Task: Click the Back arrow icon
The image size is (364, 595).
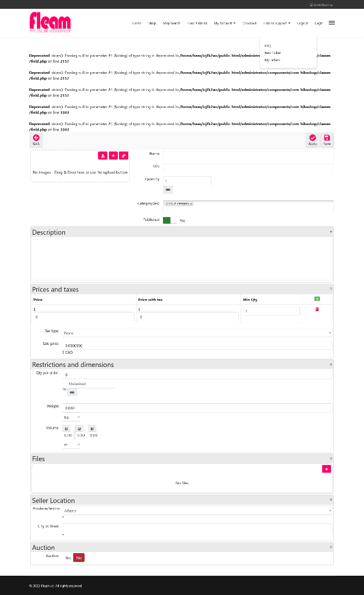Action: [x=36, y=138]
